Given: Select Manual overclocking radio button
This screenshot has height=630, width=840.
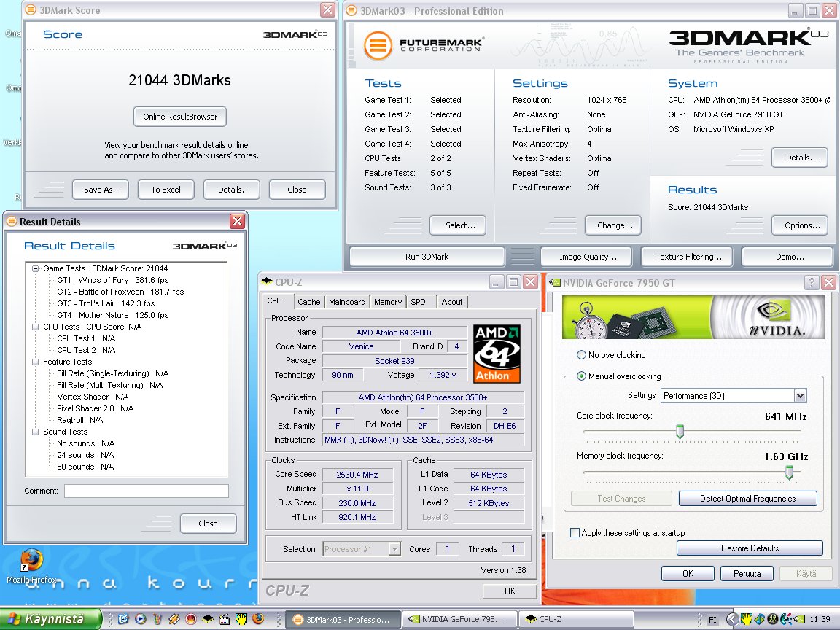Looking at the screenshot, I should pos(581,376).
